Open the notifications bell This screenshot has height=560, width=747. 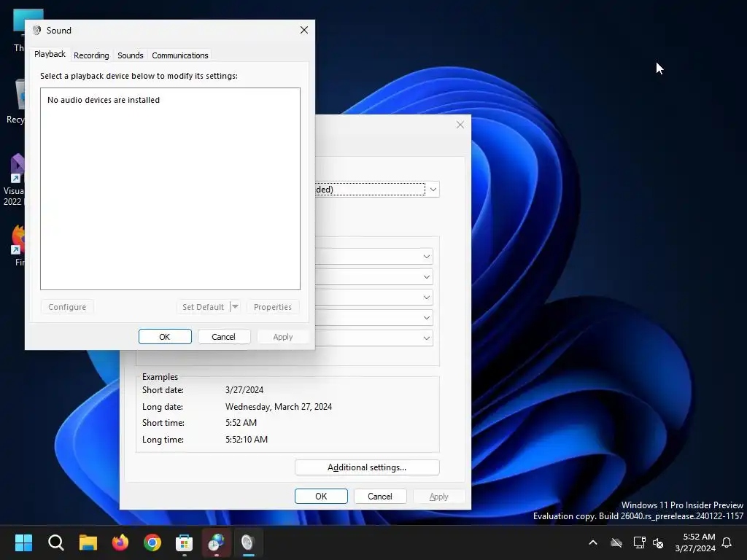click(727, 542)
